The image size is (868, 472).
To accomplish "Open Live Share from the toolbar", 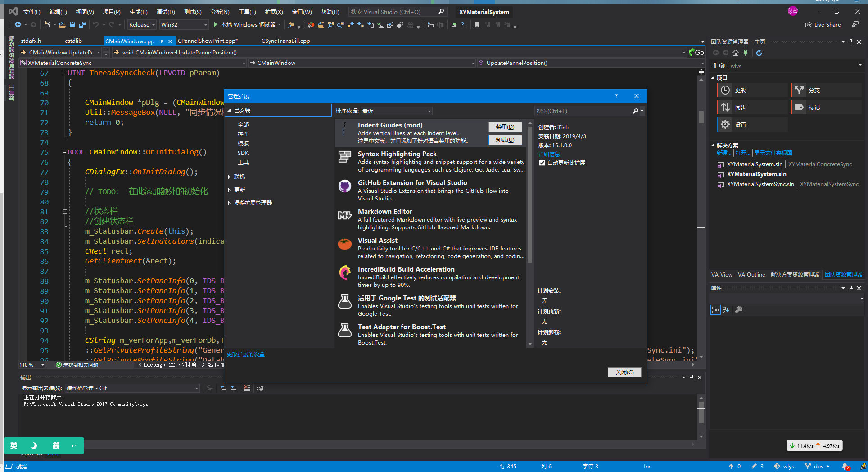I will coord(823,24).
